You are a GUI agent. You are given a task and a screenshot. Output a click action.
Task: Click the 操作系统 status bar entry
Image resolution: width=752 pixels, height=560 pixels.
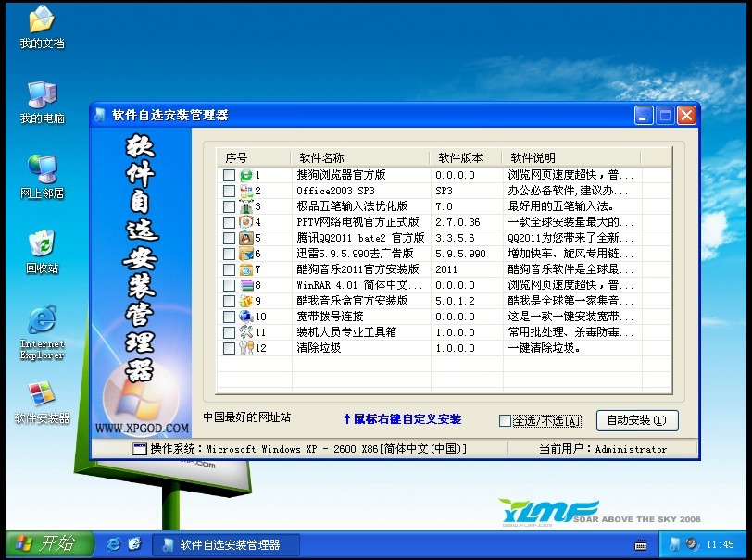pos(299,449)
